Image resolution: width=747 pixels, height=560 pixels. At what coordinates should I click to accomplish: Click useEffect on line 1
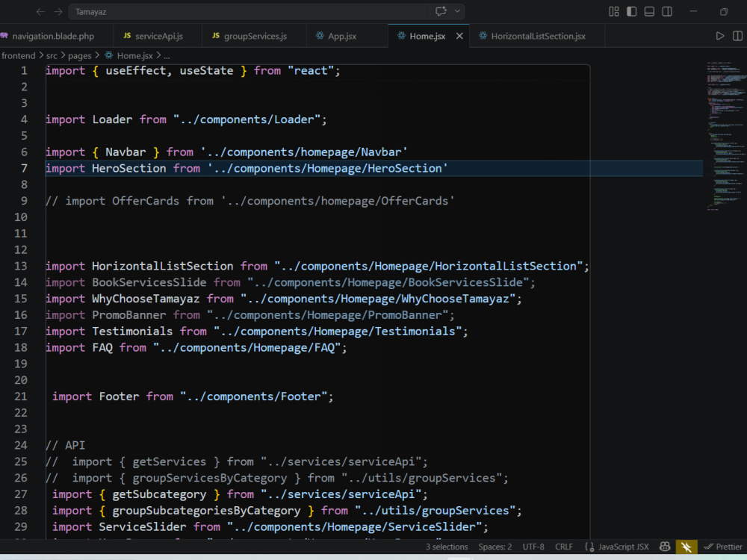[136, 70]
